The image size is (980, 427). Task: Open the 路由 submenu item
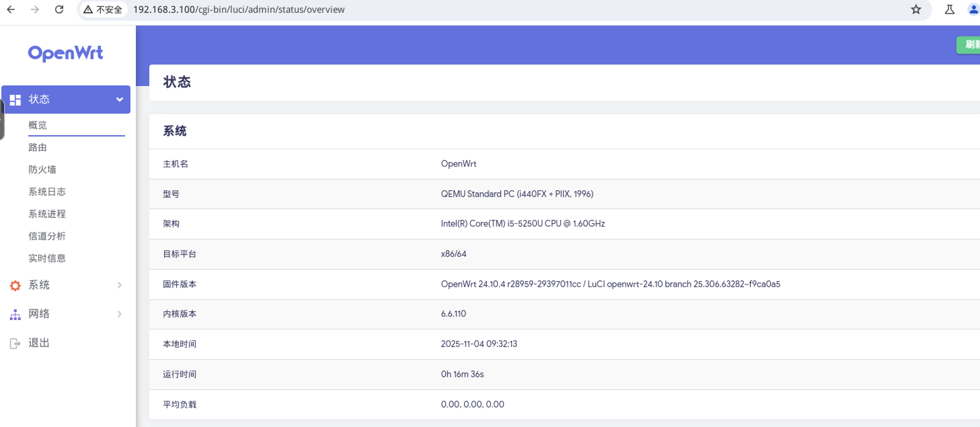pyautogui.click(x=38, y=148)
